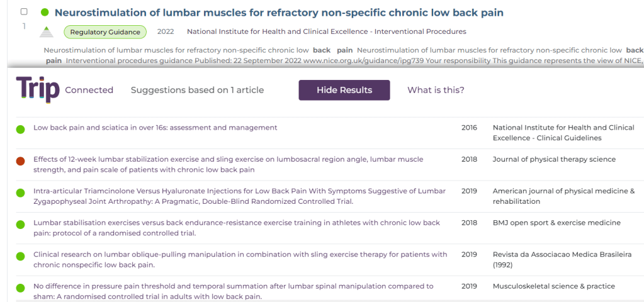Tick the checkbox for result 1

pyautogui.click(x=24, y=12)
